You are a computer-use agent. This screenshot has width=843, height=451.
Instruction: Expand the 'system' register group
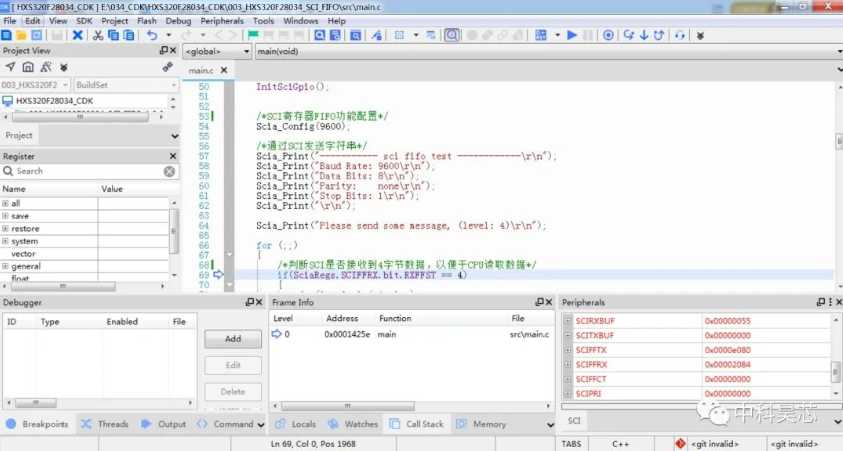click(5, 241)
